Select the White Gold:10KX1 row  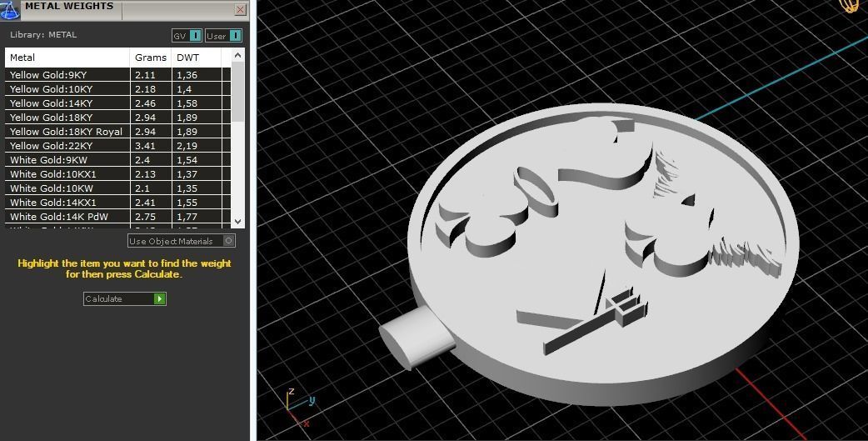(118, 174)
